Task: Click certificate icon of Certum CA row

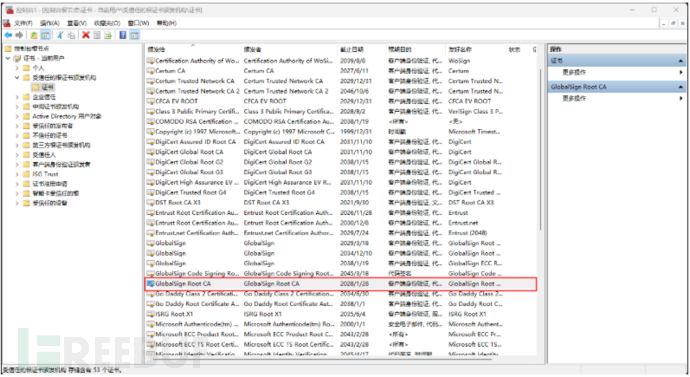Action: [150, 71]
